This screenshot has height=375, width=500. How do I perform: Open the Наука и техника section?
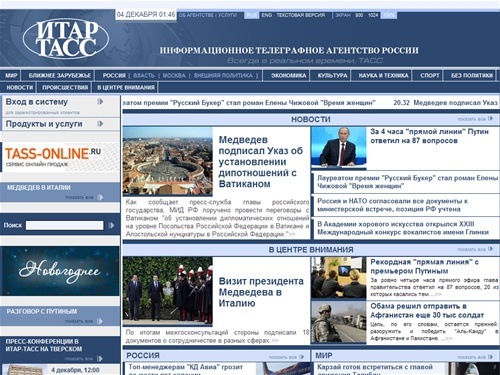pos(383,76)
